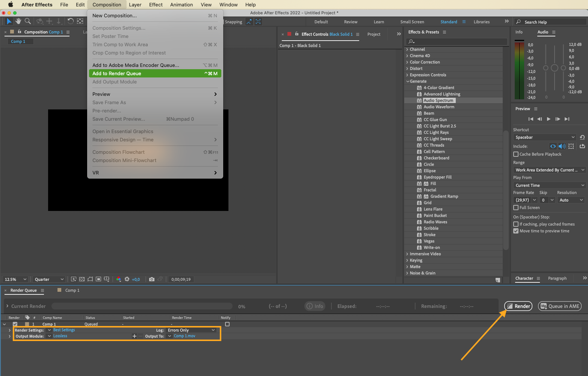Select the Zoom magnifier tool
This screenshot has height=376, width=588.
coord(28,21)
